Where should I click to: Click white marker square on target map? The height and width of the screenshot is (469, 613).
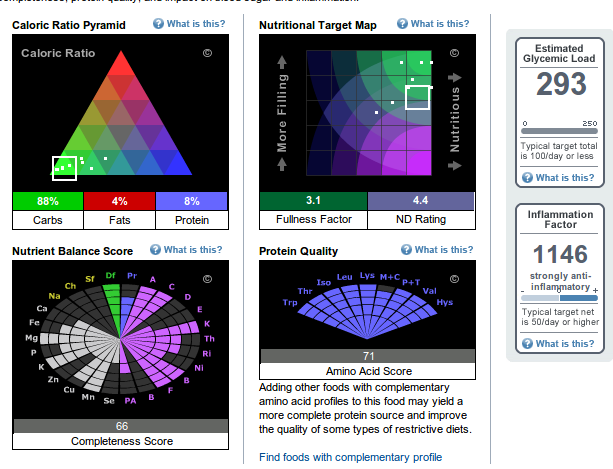[x=418, y=98]
